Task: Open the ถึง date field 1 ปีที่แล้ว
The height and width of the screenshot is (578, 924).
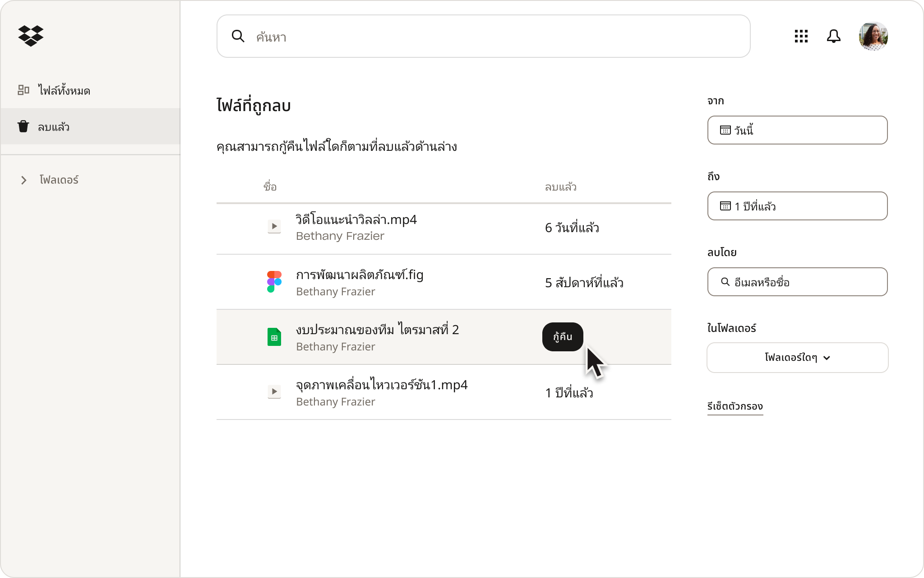Action: 797,206
